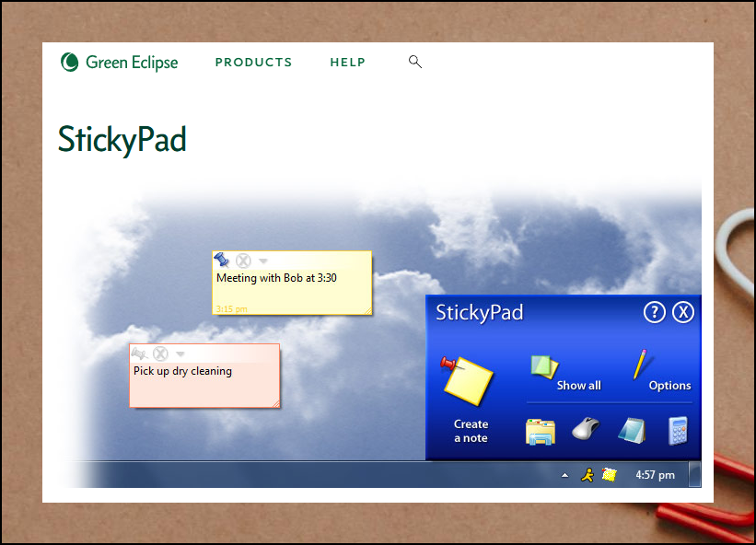This screenshot has width=756, height=545.
Task: Click the Create a note pushpin icon
Action: point(467,381)
